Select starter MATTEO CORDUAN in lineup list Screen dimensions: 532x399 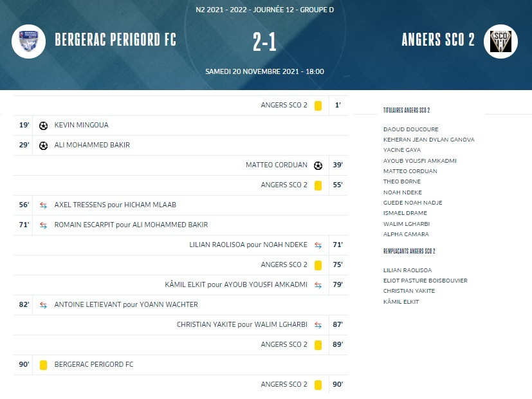click(x=410, y=171)
